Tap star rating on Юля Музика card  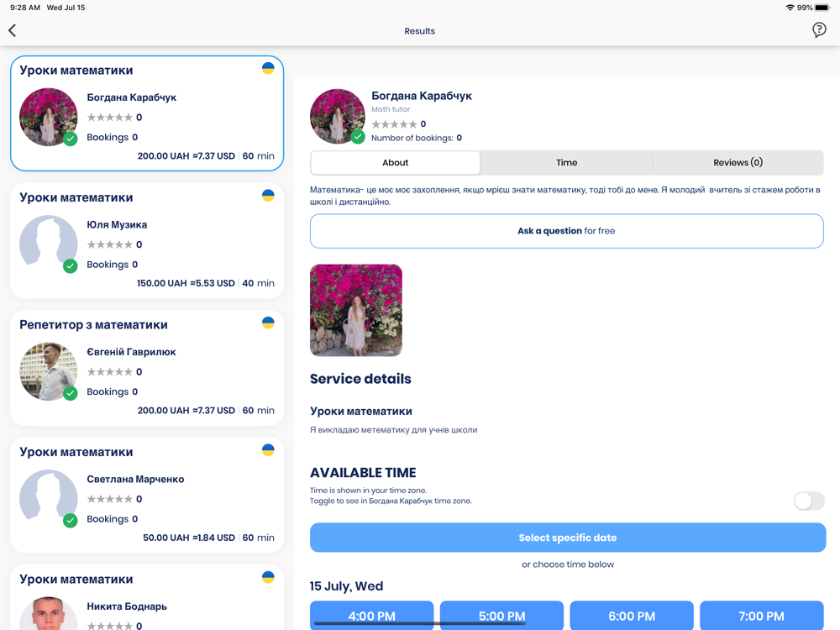[x=110, y=244]
